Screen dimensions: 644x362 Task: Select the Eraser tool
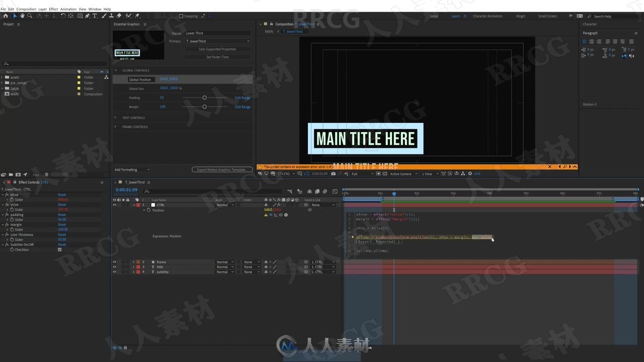119,16
